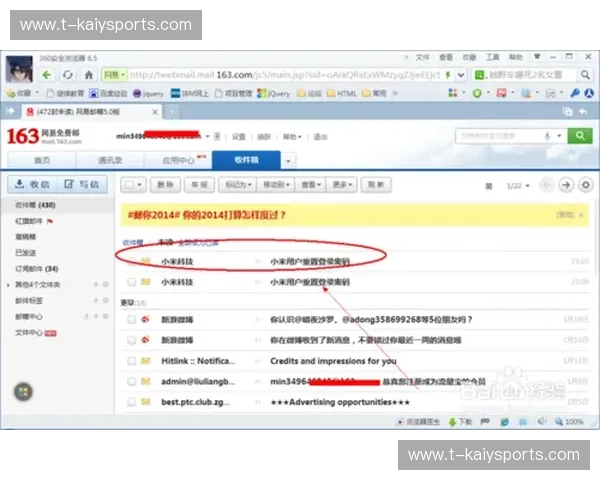Screen dimensions: 600x480
Task: Click the restore-closed-tab arrow icon on tab bar
Action: [583, 112]
